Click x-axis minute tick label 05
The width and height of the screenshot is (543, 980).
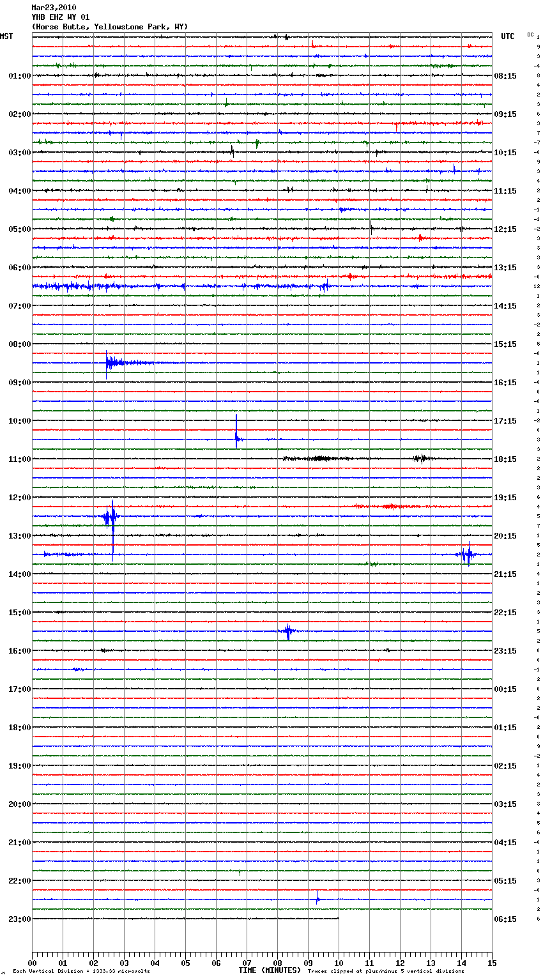(185, 963)
